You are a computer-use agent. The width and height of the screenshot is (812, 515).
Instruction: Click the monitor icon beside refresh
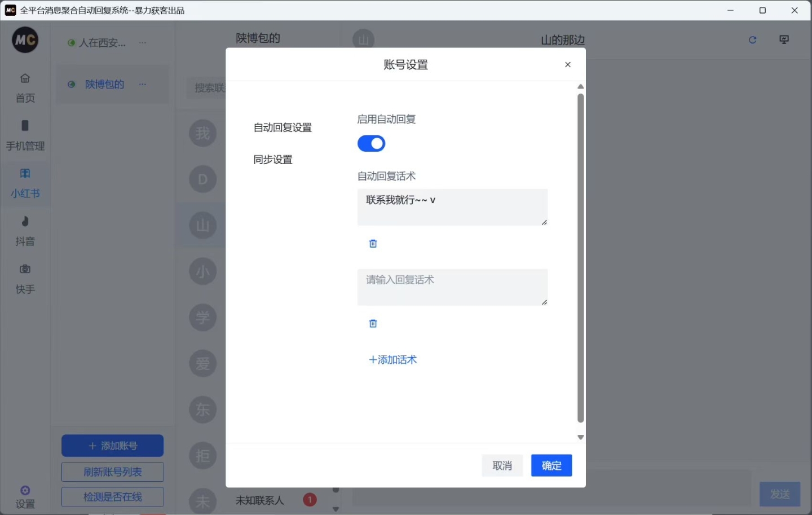click(784, 39)
